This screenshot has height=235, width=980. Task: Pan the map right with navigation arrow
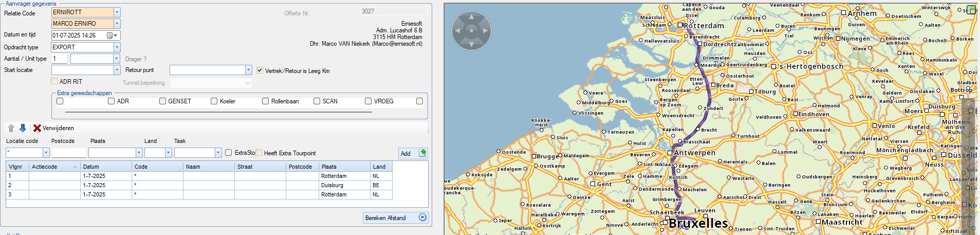(484, 31)
